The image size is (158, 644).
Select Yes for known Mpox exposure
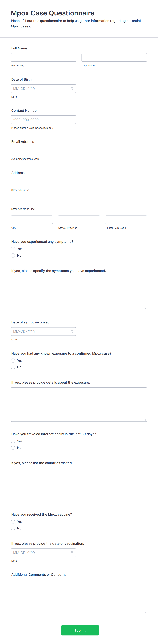pyautogui.click(x=13, y=361)
